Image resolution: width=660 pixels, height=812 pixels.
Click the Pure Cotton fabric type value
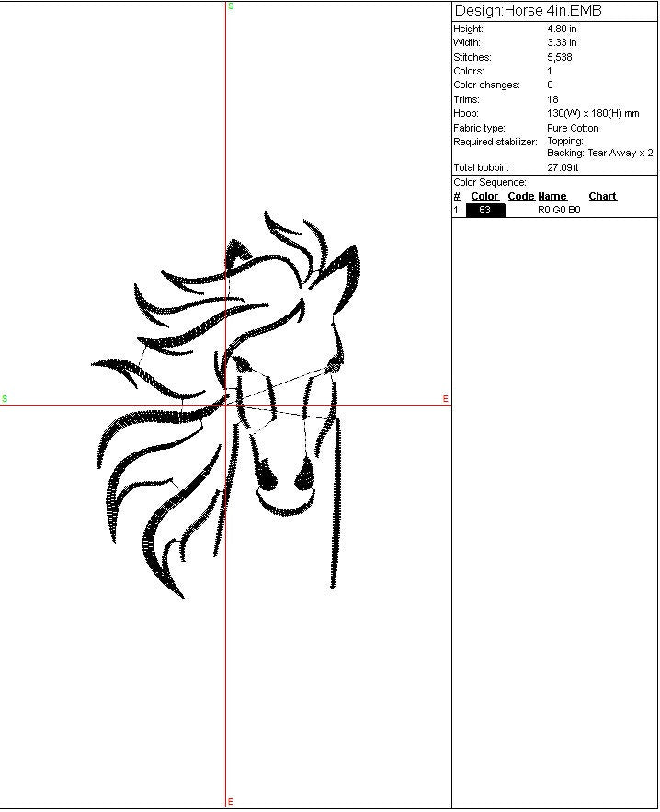(x=573, y=129)
